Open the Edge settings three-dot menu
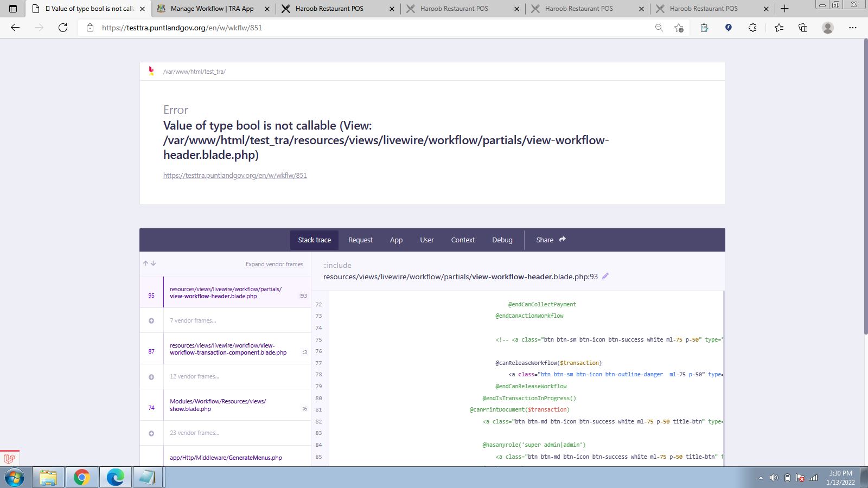The width and height of the screenshot is (868, 488). [x=853, y=28]
